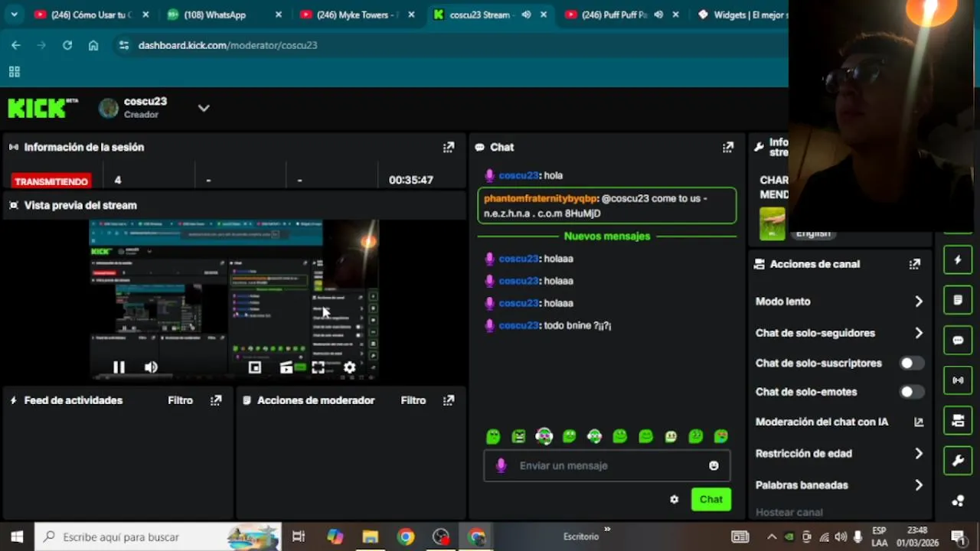Click the 00:35:47 stream timer

click(411, 180)
